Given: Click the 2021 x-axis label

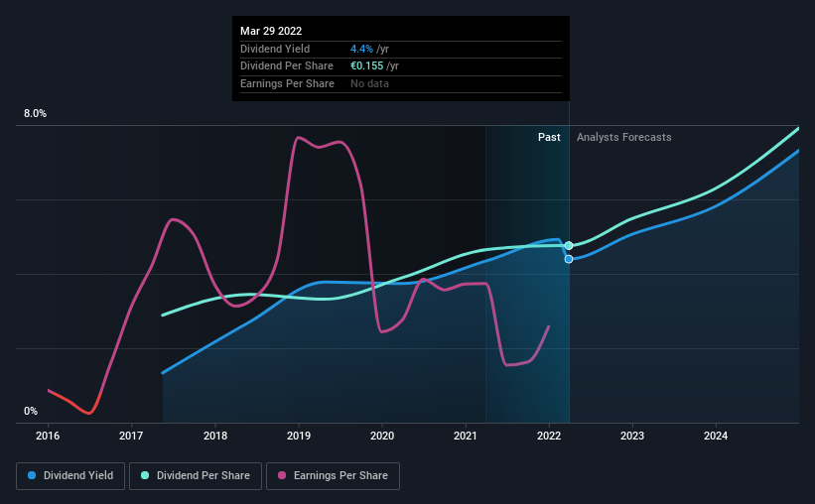Looking at the screenshot, I should 466,436.
